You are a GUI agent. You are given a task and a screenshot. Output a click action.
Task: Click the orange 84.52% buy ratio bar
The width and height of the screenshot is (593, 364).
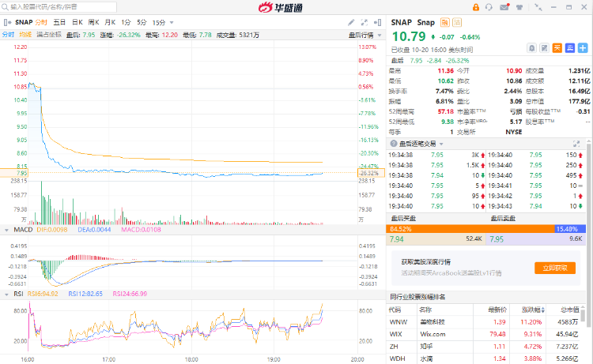pos(470,229)
